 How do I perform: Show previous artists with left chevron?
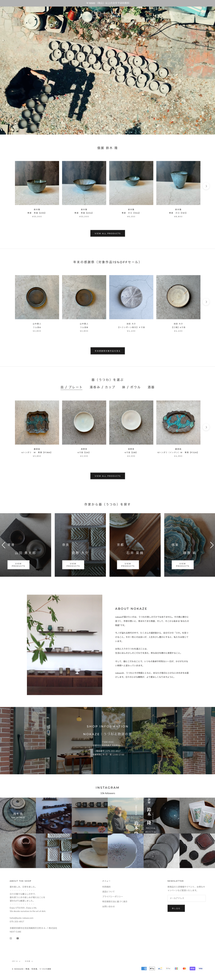(x=3, y=545)
